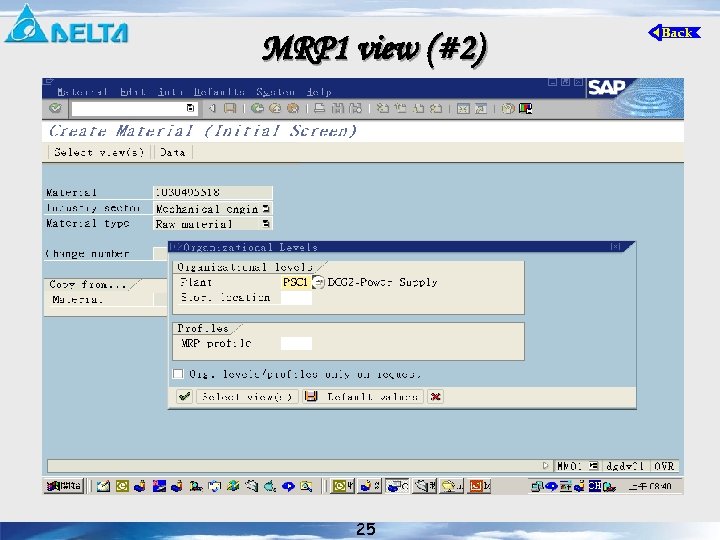720x540 pixels.
Task: Click the red Cancel toolbar icon
Action: click(x=292, y=108)
